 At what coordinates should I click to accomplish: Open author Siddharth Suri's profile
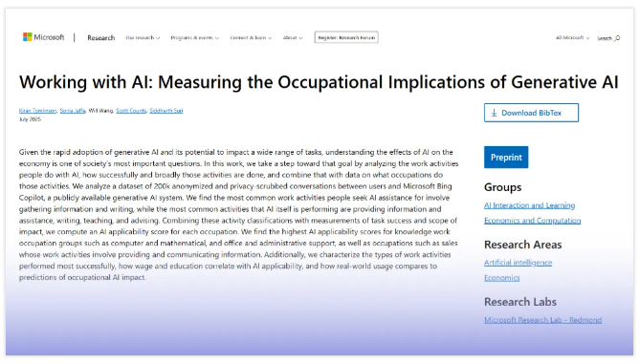point(166,111)
